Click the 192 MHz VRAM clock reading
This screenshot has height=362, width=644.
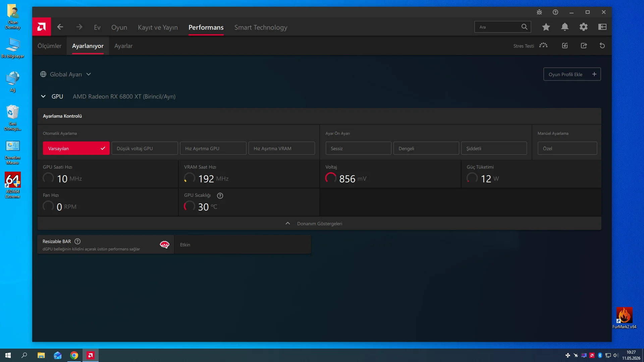(213, 179)
